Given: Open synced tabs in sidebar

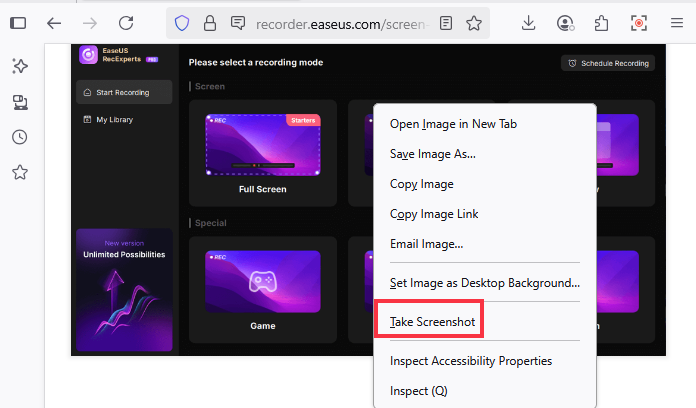Looking at the screenshot, I should pyautogui.click(x=20, y=102).
